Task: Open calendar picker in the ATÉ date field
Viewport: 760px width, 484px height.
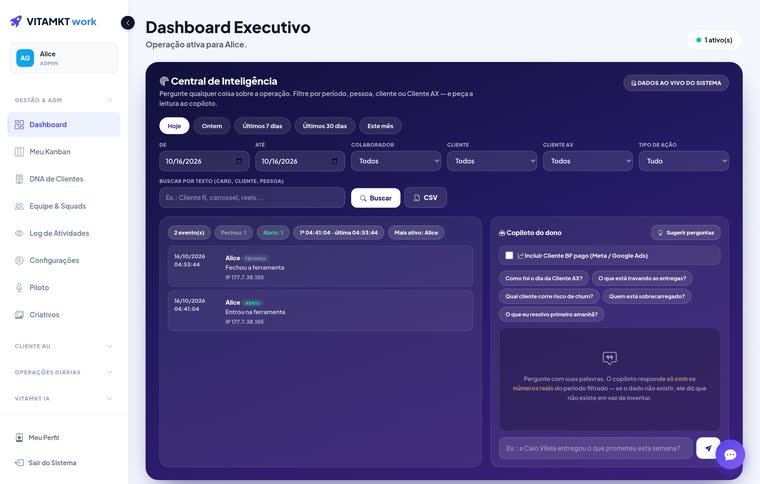Action: pos(334,161)
